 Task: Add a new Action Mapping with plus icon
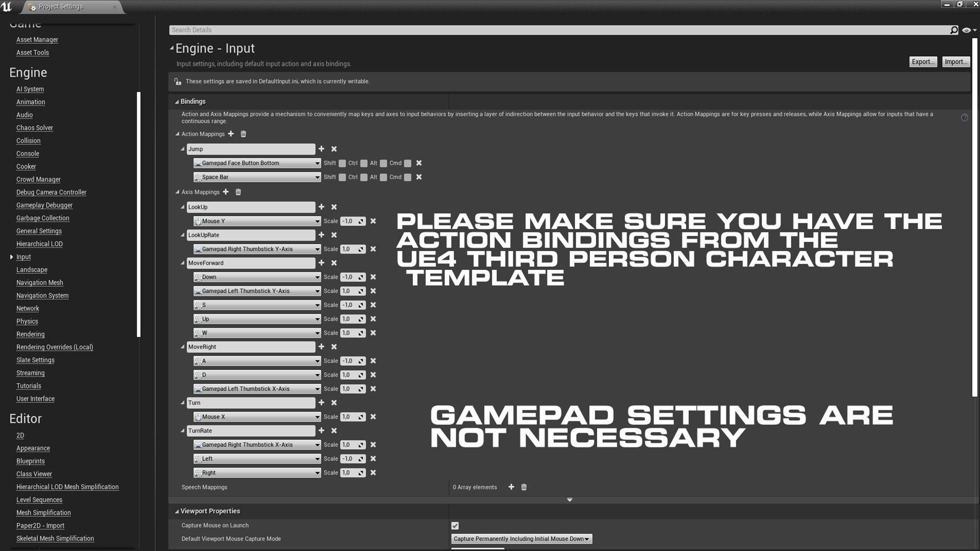click(x=231, y=134)
